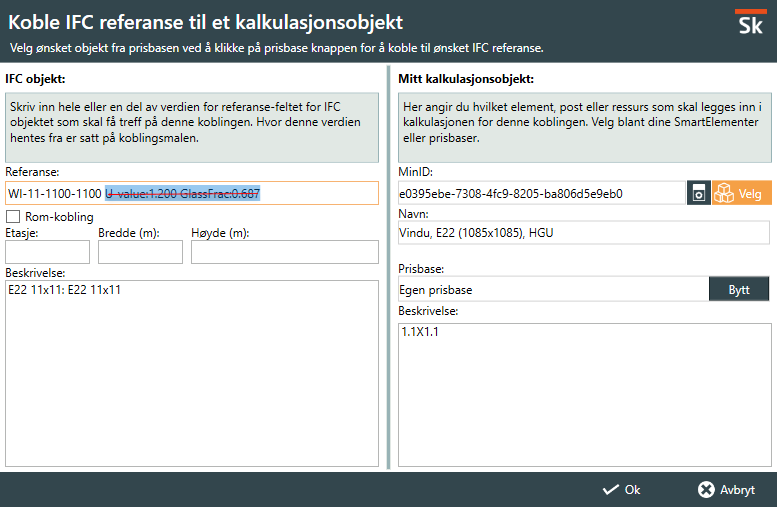Click the Rom-kobling label text
The image size is (777, 507).
tap(59, 217)
